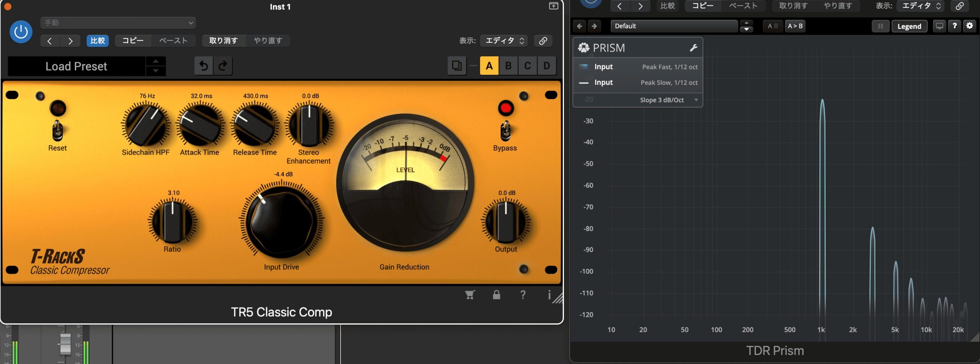Click the link chain icon in TR5 header

coord(543,41)
